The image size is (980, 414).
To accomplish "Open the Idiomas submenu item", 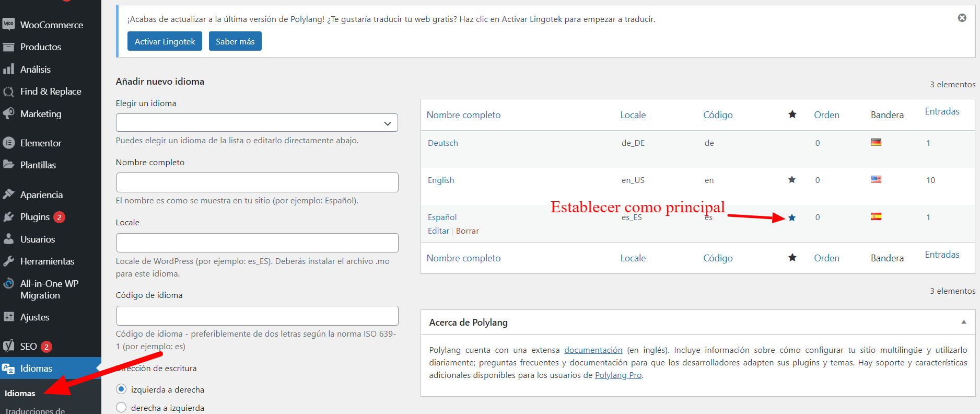I will click(20, 393).
